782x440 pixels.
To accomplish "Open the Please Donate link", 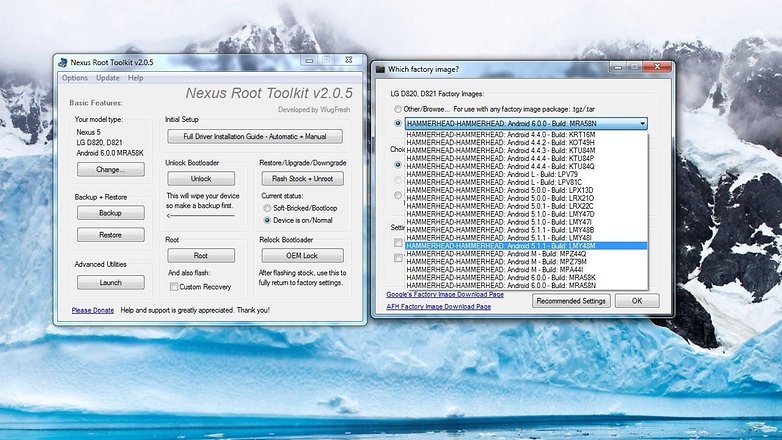I will click(x=93, y=310).
